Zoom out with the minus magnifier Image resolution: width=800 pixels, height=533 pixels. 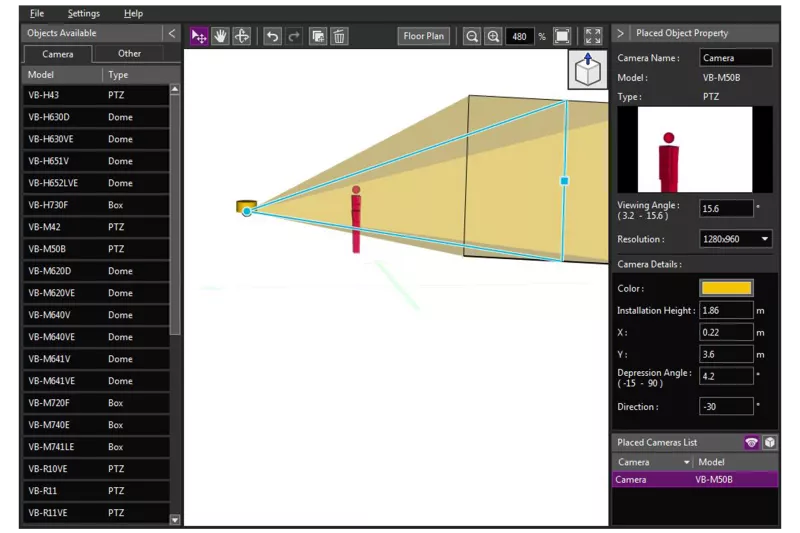coord(472,36)
